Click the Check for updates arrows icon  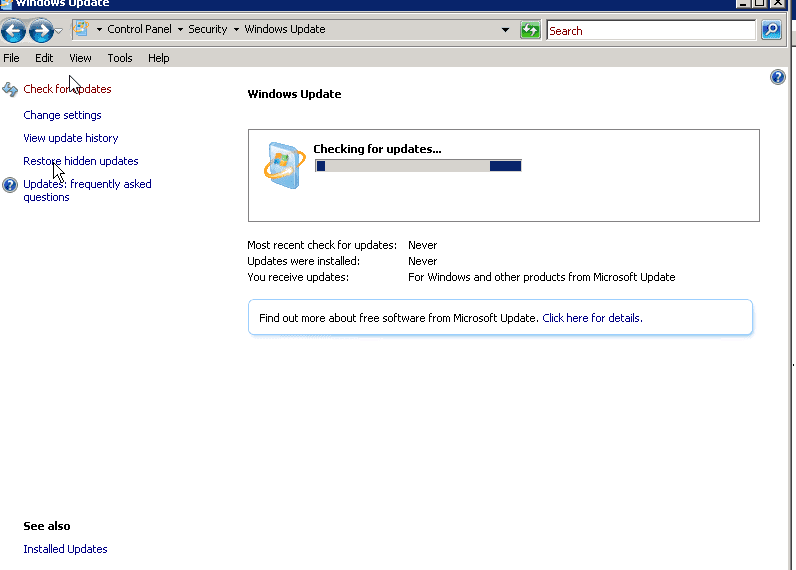click(10, 90)
